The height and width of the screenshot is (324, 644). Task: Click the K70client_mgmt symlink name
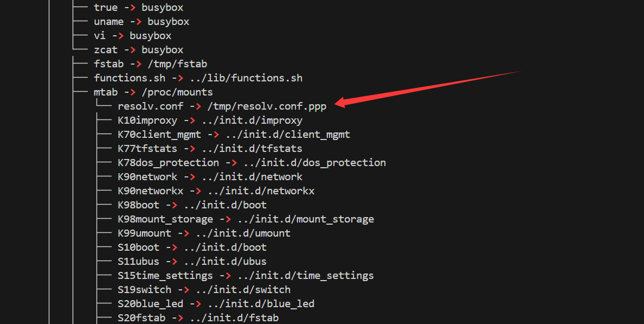click(159, 135)
